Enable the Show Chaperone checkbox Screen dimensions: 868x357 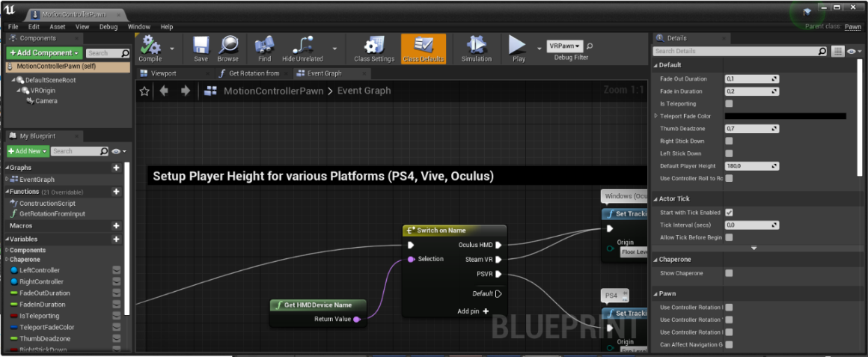(729, 273)
